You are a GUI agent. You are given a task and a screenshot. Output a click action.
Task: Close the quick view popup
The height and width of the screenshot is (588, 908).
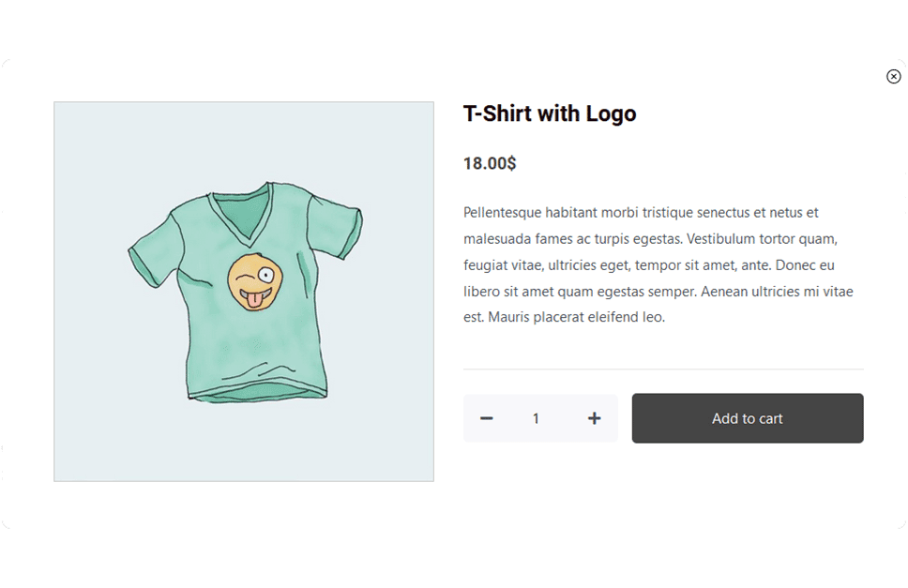[x=893, y=77]
